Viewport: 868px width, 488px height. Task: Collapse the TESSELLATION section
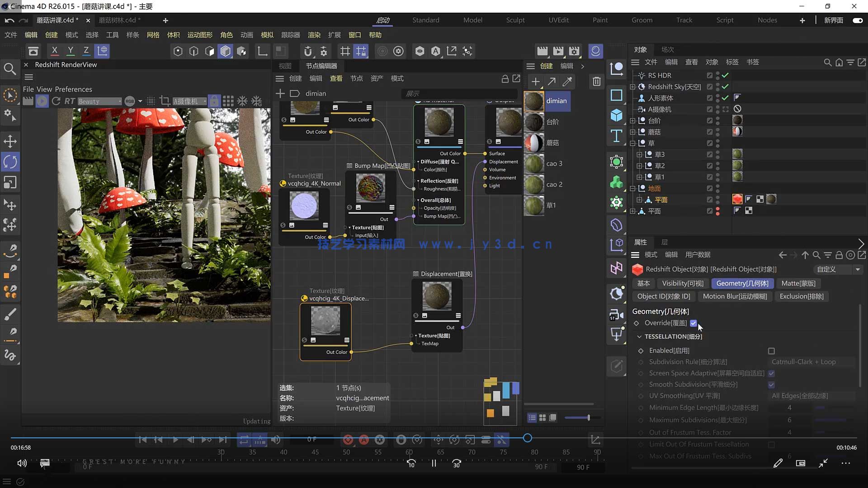pyautogui.click(x=639, y=337)
